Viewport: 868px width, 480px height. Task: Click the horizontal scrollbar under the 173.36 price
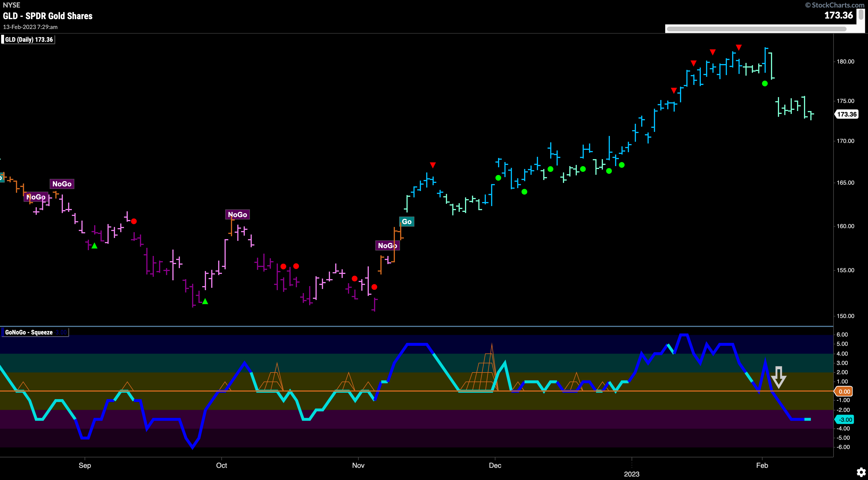[756, 29]
